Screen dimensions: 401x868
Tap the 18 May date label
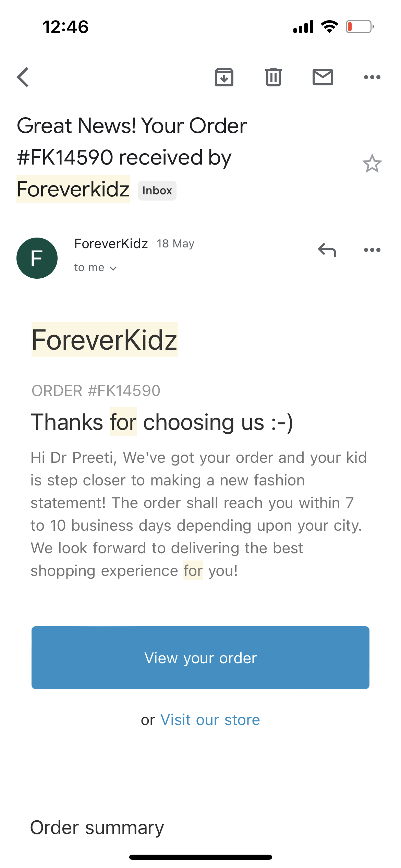[x=175, y=244]
